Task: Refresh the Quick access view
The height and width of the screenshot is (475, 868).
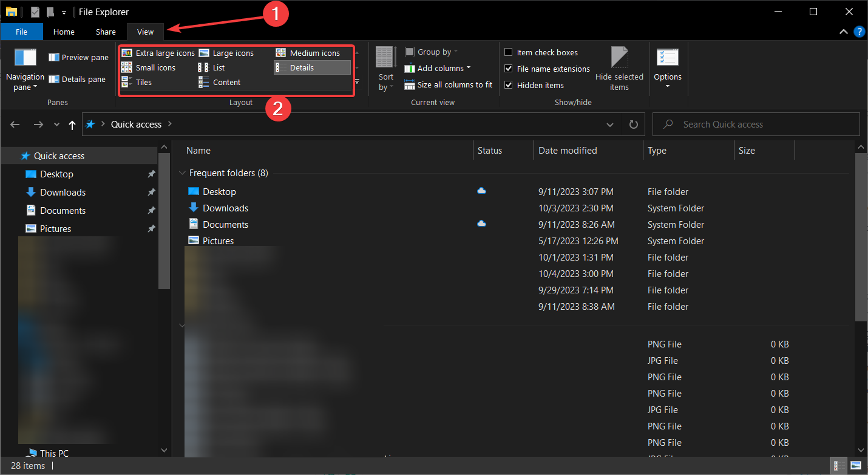Action: click(633, 125)
